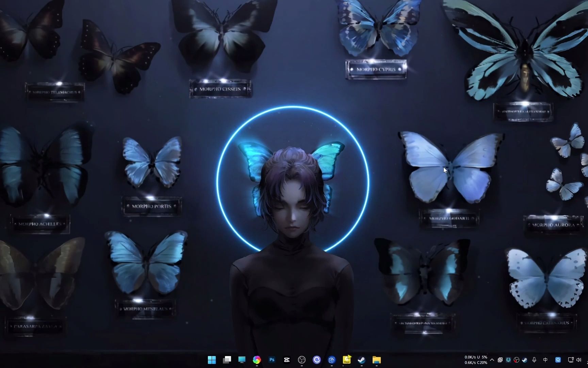Click the Steam icon in the system tray

coord(524,360)
